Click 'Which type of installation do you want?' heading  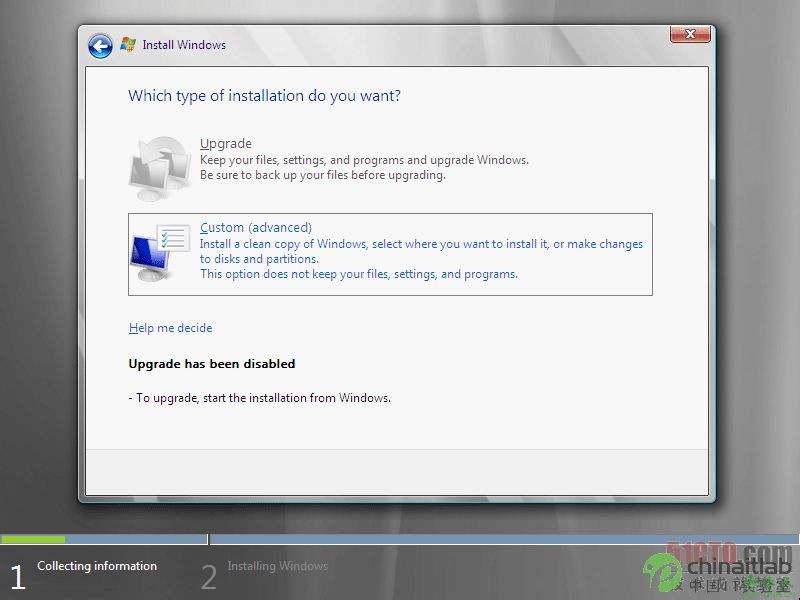264,96
